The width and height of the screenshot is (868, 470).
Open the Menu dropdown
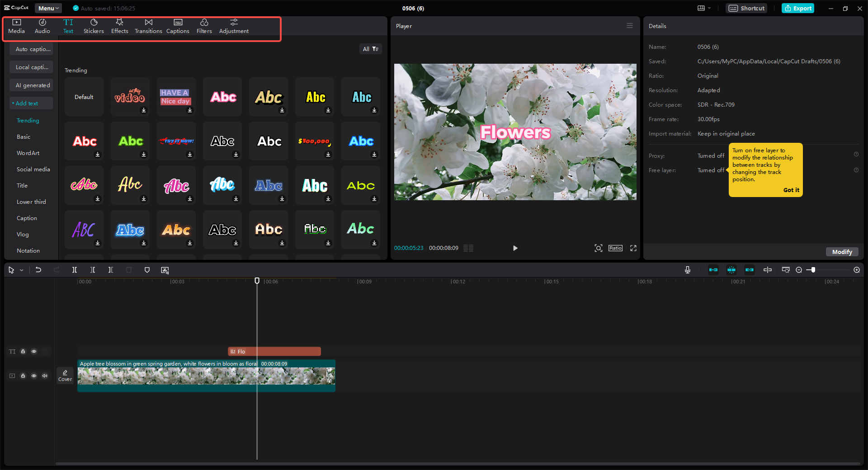48,8
